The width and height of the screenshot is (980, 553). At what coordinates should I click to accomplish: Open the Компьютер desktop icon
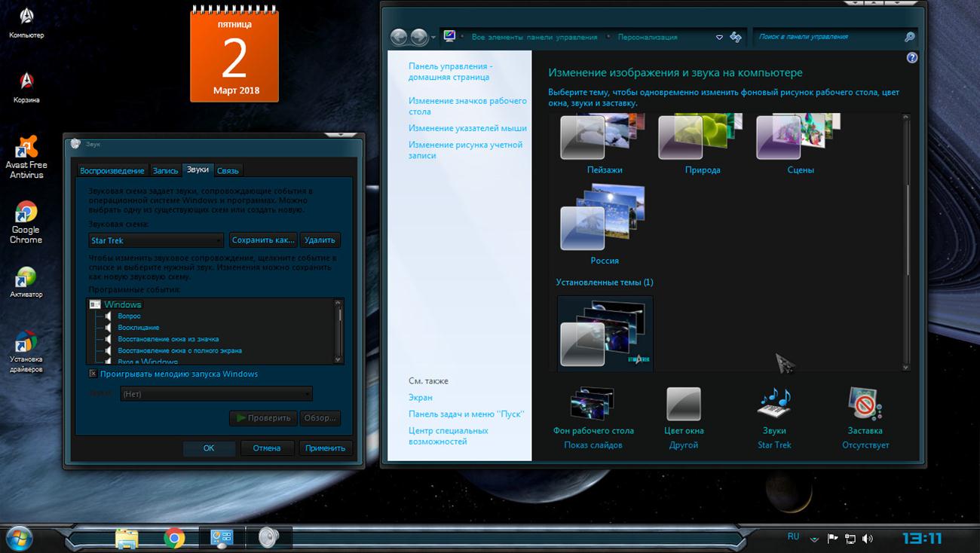(x=26, y=22)
